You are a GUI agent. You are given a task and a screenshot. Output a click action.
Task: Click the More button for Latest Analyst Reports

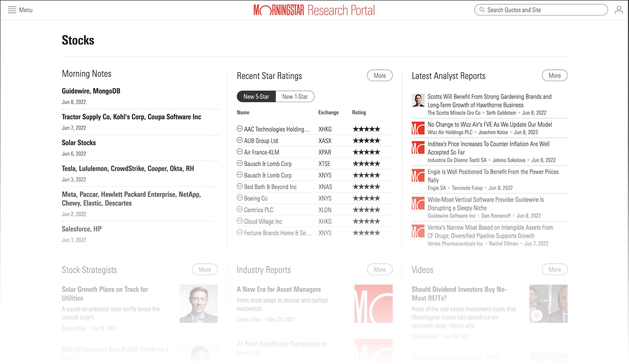coord(555,75)
